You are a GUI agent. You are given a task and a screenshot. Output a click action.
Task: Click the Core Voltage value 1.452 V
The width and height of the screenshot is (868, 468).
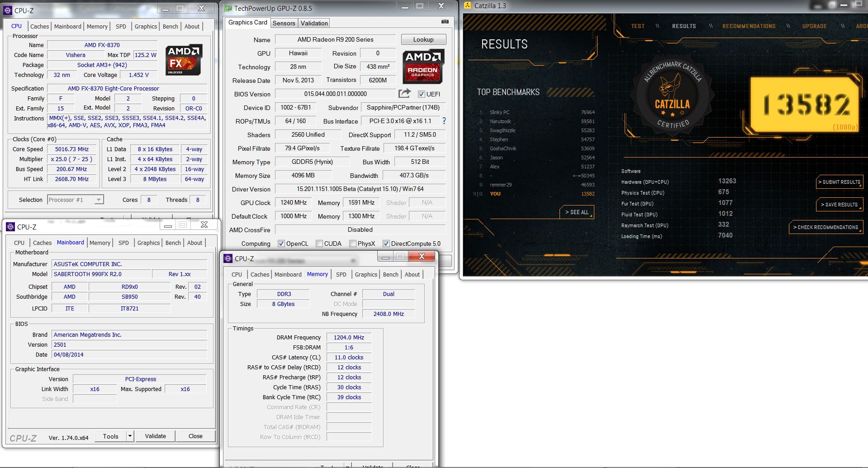[x=139, y=75]
